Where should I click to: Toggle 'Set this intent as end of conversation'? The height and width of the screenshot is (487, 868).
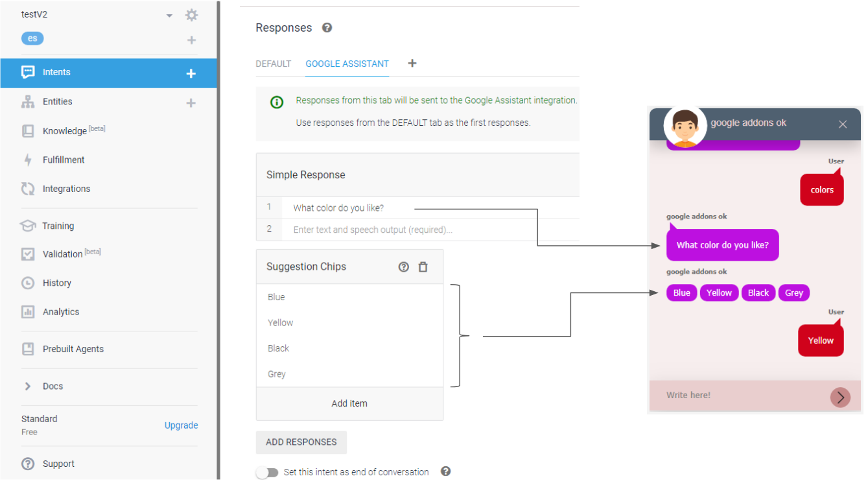[x=266, y=473]
